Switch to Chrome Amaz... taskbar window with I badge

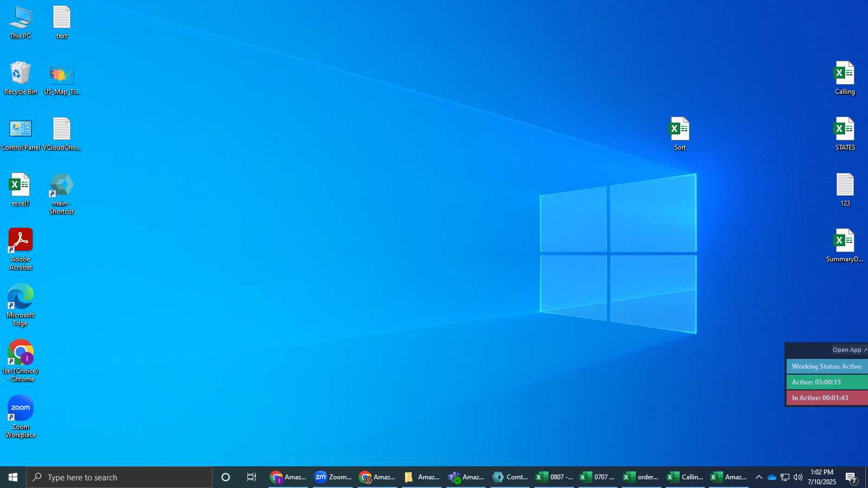tap(288, 477)
